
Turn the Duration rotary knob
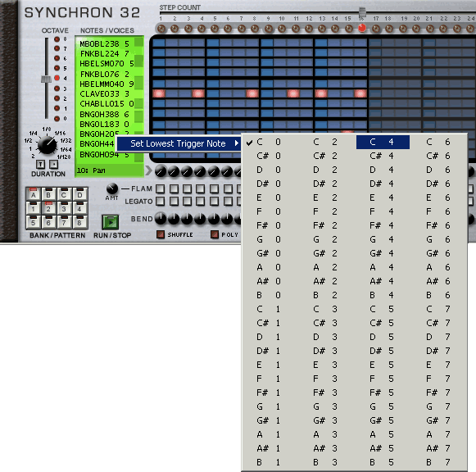(x=47, y=145)
